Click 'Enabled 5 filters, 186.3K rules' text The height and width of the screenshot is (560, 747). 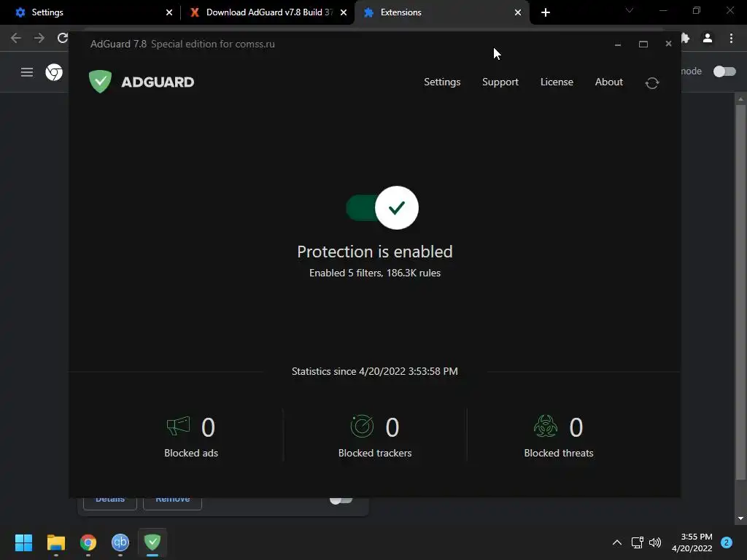(375, 273)
